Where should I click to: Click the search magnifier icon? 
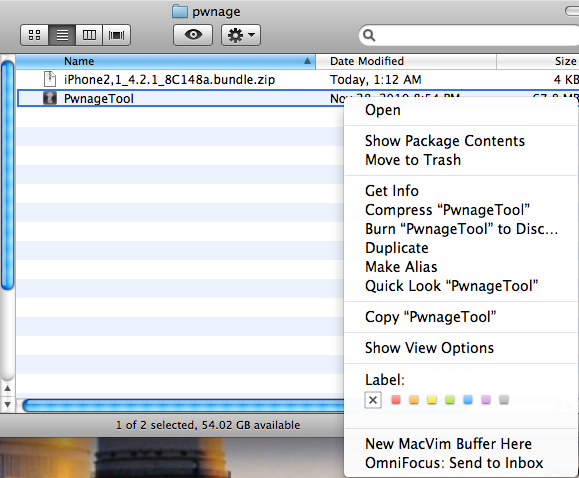pos(369,35)
